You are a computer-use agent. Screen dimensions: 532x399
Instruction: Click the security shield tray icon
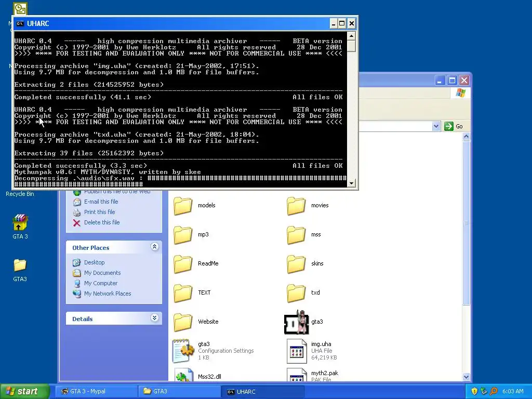coord(474,391)
